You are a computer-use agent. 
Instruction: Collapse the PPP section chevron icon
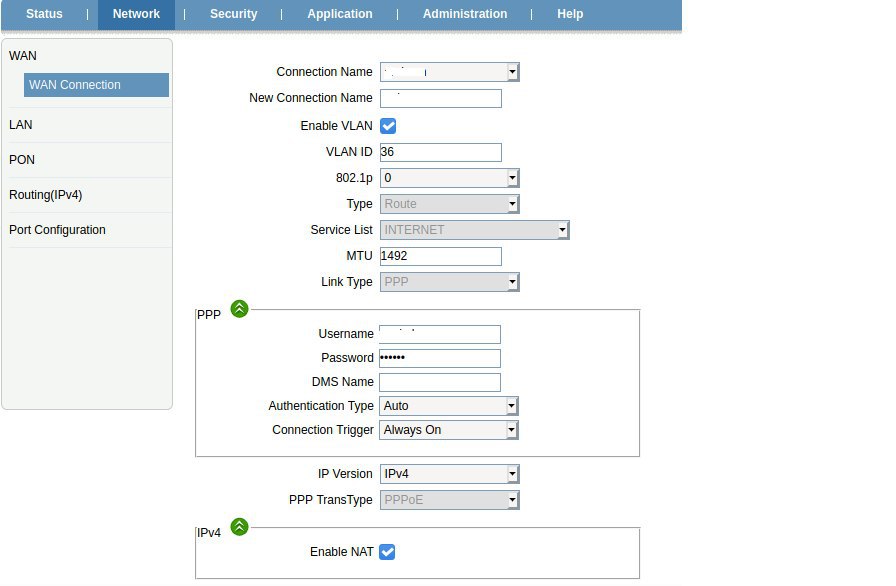(239, 309)
